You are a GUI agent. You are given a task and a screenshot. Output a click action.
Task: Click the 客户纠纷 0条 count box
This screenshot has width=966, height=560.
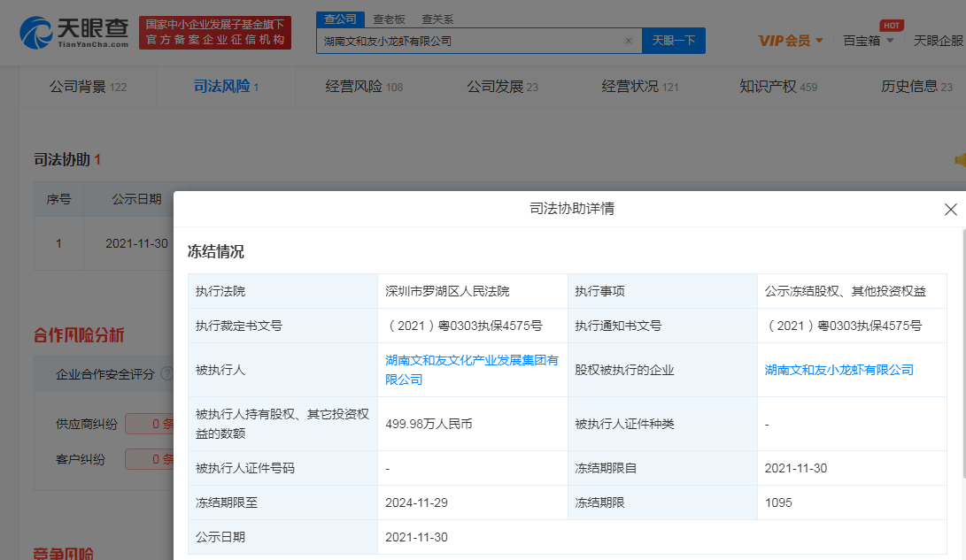[x=150, y=459]
